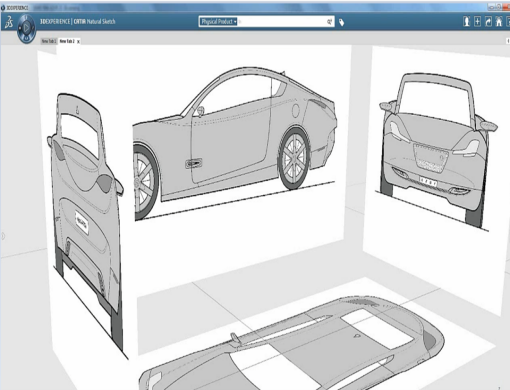Screen dimensions: 510x390
Task: Click inside the top search field
Action: (282, 22)
